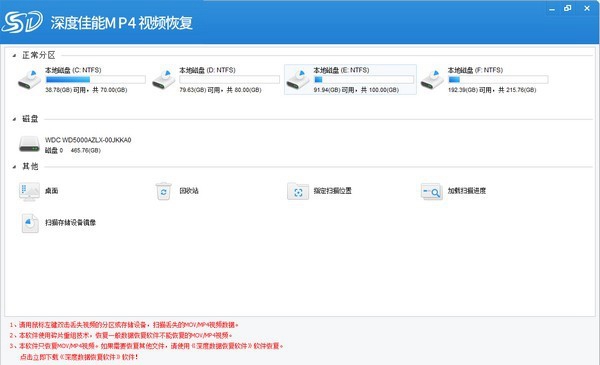Close the MP4 recovery window
The width and height of the screenshot is (600, 365).
coord(587,8)
